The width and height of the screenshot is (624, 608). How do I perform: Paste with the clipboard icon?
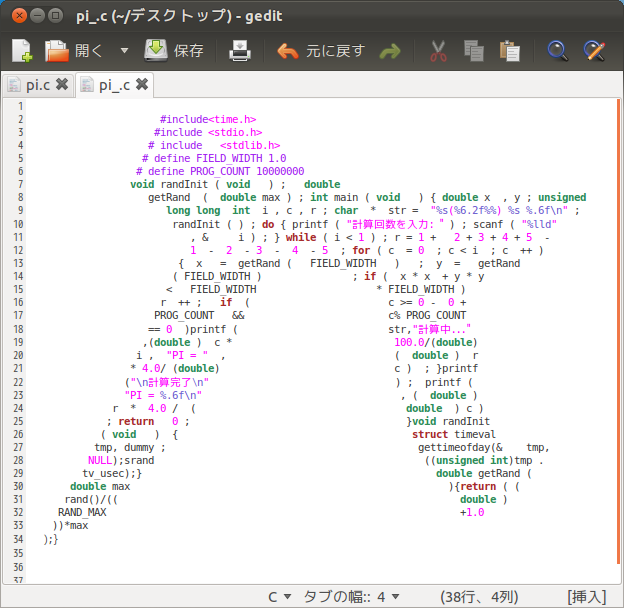coord(510,51)
